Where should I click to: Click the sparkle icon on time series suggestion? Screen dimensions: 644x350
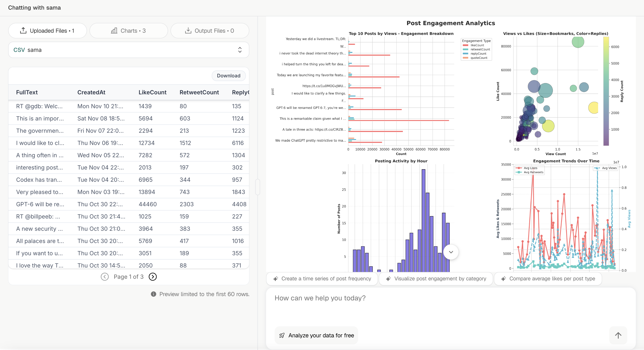[x=276, y=279]
